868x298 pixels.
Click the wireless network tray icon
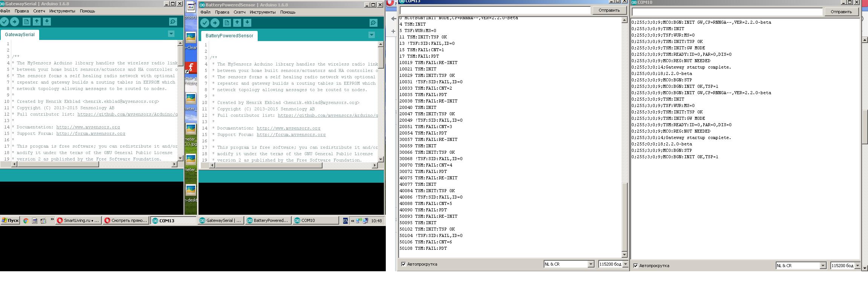(x=359, y=221)
